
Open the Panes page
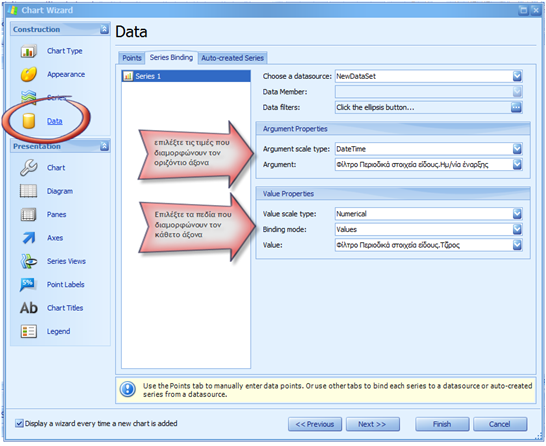(x=56, y=214)
